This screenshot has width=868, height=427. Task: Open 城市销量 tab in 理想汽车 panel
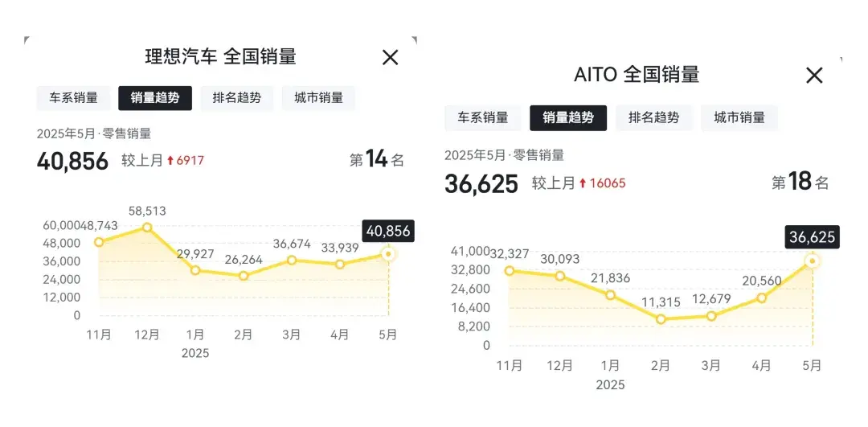click(318, 98)
